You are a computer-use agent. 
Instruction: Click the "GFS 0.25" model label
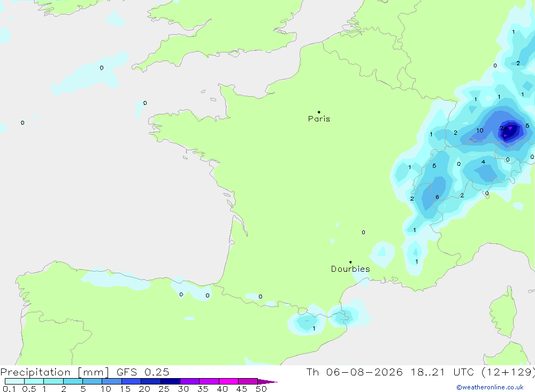point(143,372)
